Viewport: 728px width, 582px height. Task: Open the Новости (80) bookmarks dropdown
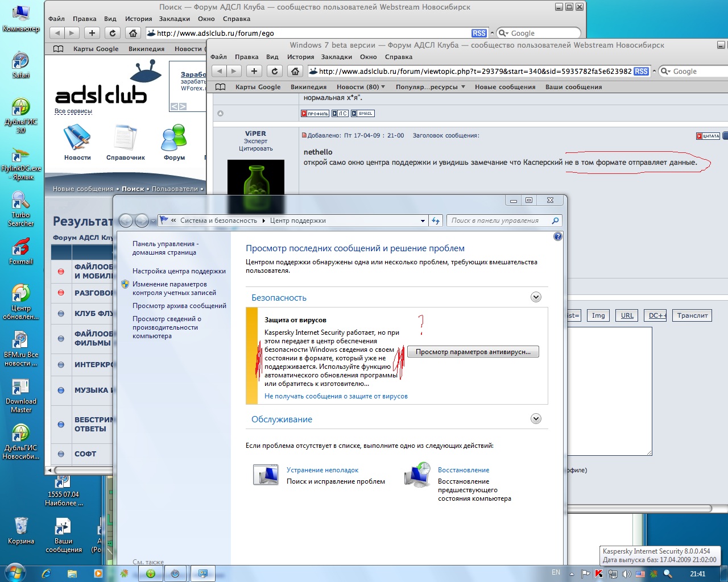361,87
